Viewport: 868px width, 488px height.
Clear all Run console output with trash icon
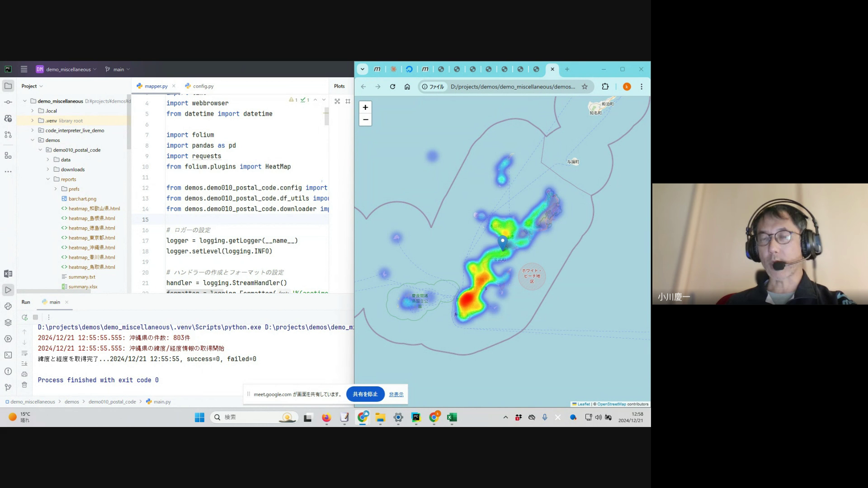pyautogui.click(x=24, y=385)
